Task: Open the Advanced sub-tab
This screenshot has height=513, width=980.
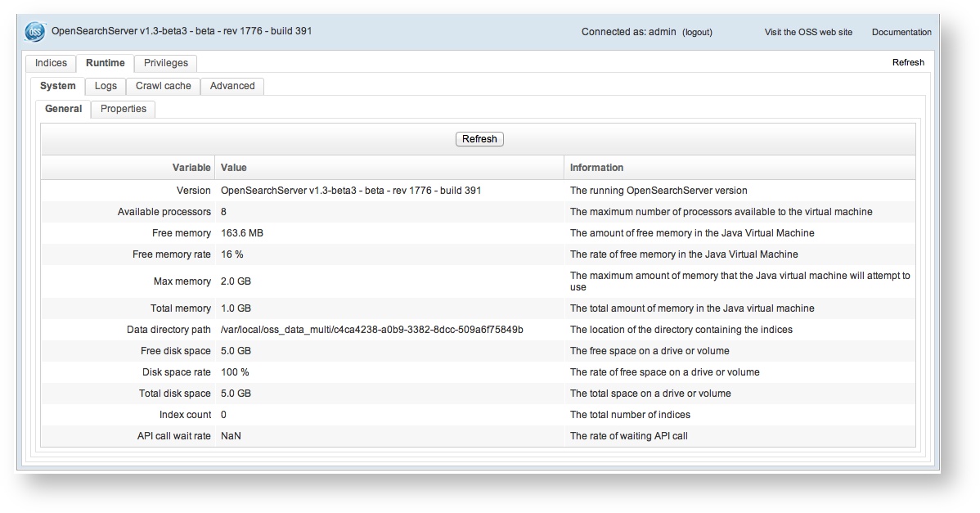Action: click(x=232, y=86)
